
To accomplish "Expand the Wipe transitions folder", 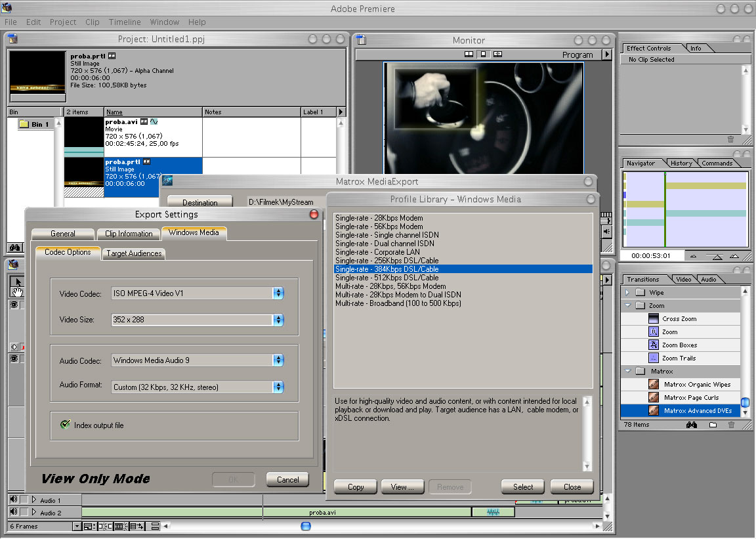I will pyautogui.click(x=627, y=292).
